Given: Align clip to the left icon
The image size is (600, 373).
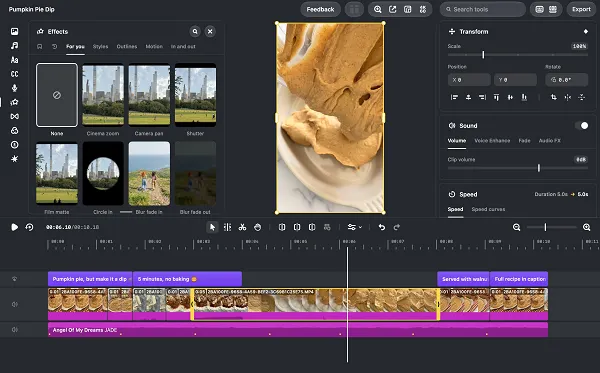Looking at the screenshot, I should point(454,97).
